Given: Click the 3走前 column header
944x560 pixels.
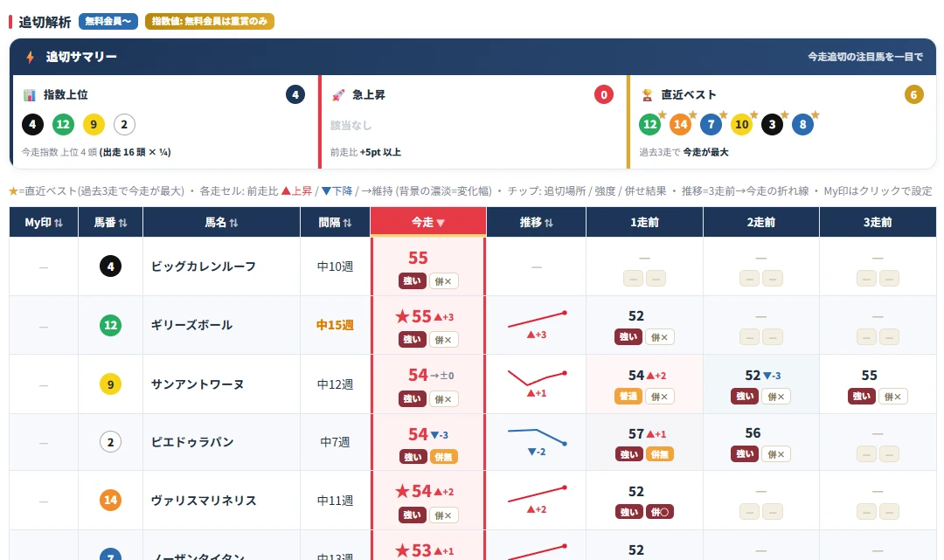Looking at the screenshot, I should pyautogui.click(x=878, y=223).
